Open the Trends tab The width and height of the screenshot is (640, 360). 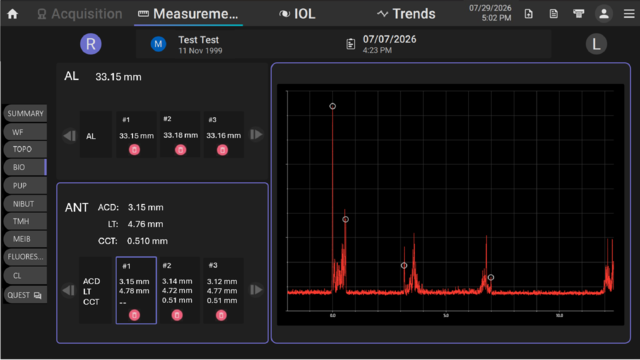pos(406,14)
